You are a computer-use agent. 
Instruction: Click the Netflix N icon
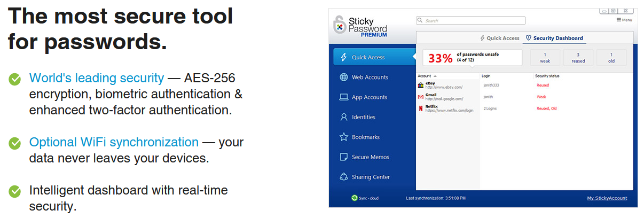tap(421, 108)
